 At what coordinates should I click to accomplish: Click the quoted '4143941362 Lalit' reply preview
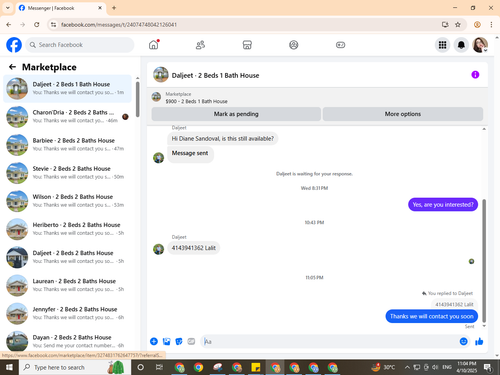(x=454, y=304)
